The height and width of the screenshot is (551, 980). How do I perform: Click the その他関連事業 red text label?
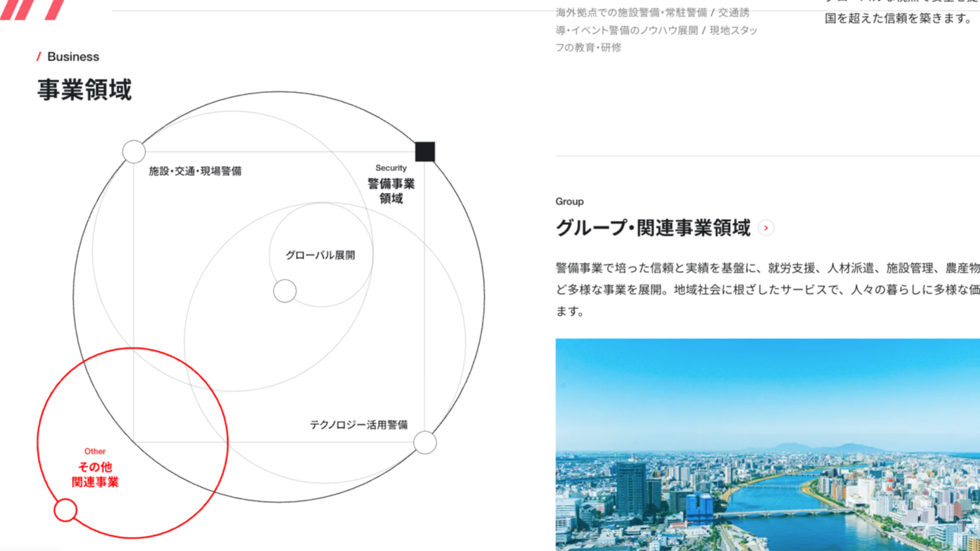pyautogui.click(x=95, y=474)
